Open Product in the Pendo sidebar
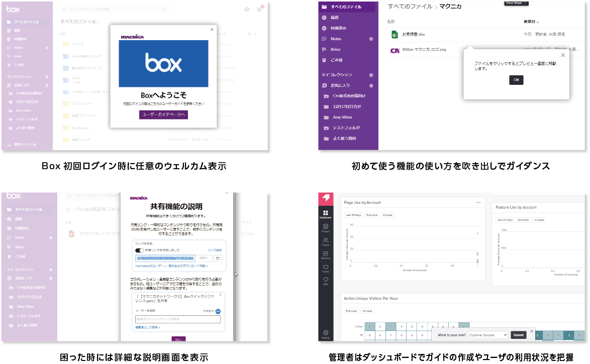Image resolution: width=590 pixels, height=364 pixels. [326, 228]
